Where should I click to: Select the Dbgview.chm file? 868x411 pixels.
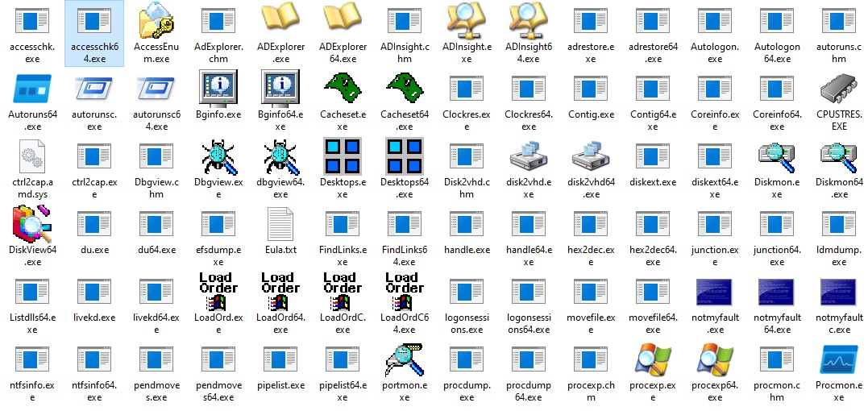point(156,168)
